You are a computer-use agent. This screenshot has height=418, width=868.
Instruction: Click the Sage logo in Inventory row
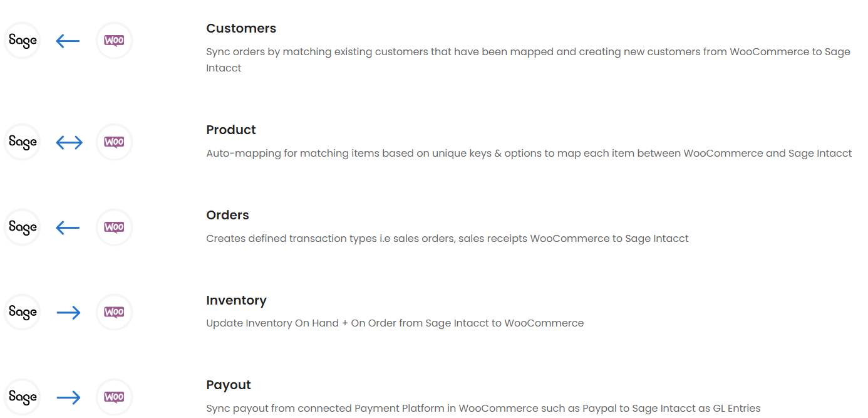23,312
